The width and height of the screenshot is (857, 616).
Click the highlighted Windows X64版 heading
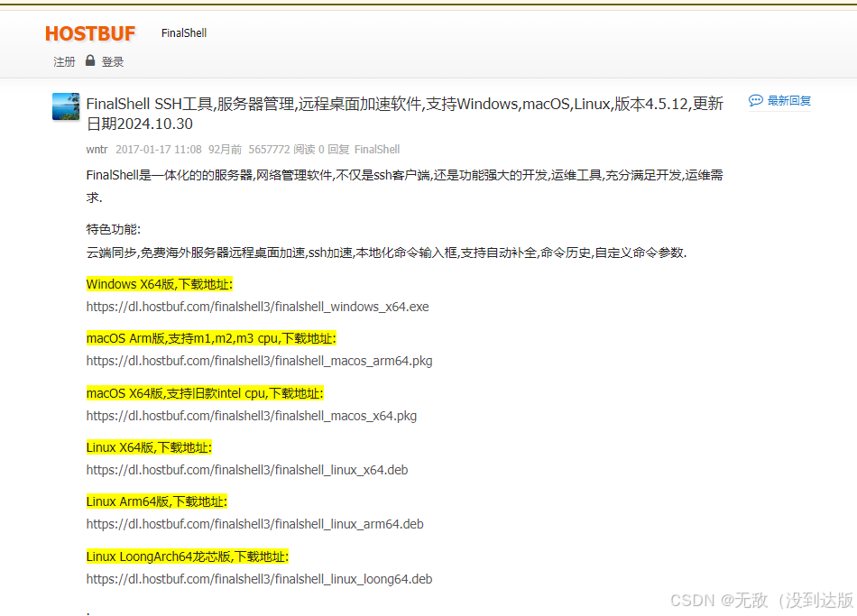[x=159, y=284]
